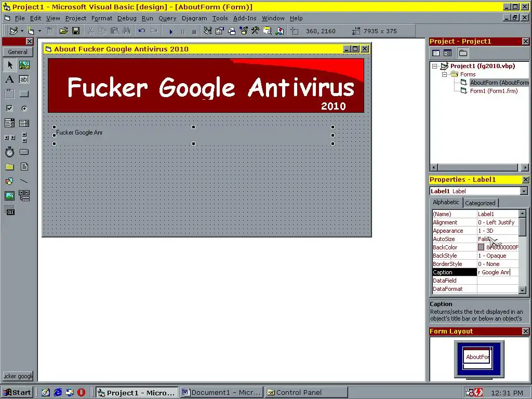The width and height of the screenshot is (532, 399).
Task: Click the Start button on taskbar
Action: tap(17, 393)
